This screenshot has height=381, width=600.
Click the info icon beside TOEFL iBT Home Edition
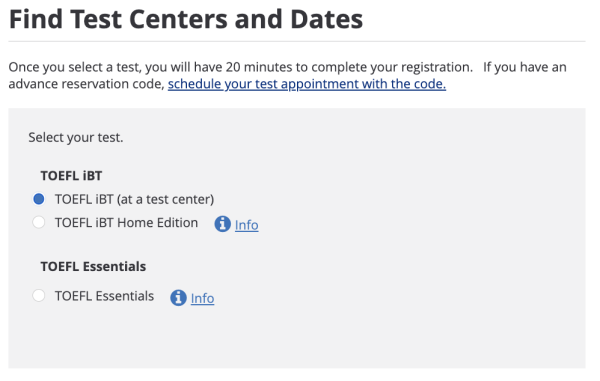[x=222, y=224]
